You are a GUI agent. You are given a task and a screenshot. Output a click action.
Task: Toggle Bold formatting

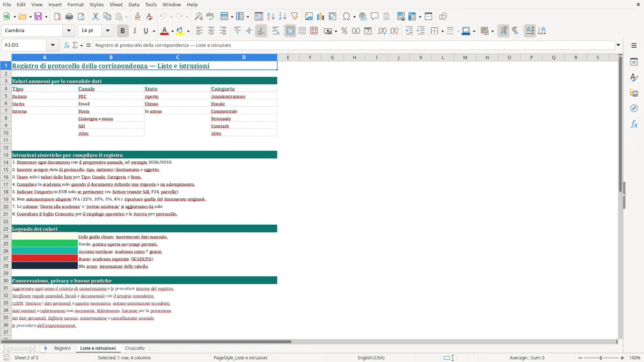(x=123, y=31)
